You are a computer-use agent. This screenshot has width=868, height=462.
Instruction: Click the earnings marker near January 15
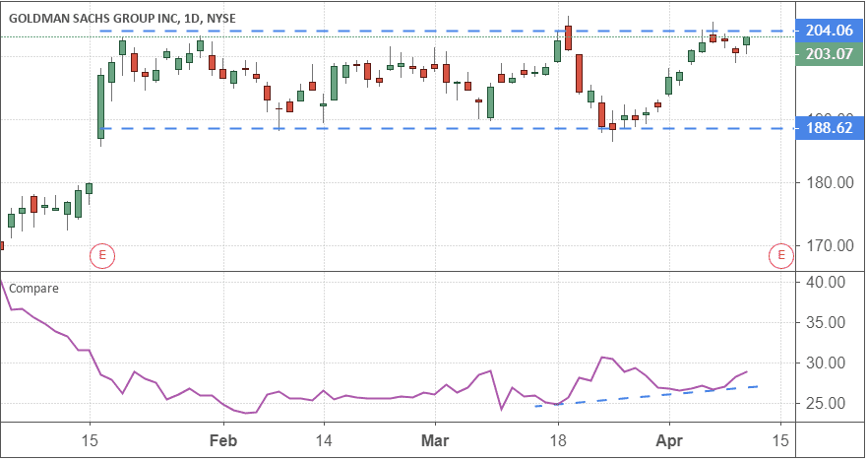102,255
